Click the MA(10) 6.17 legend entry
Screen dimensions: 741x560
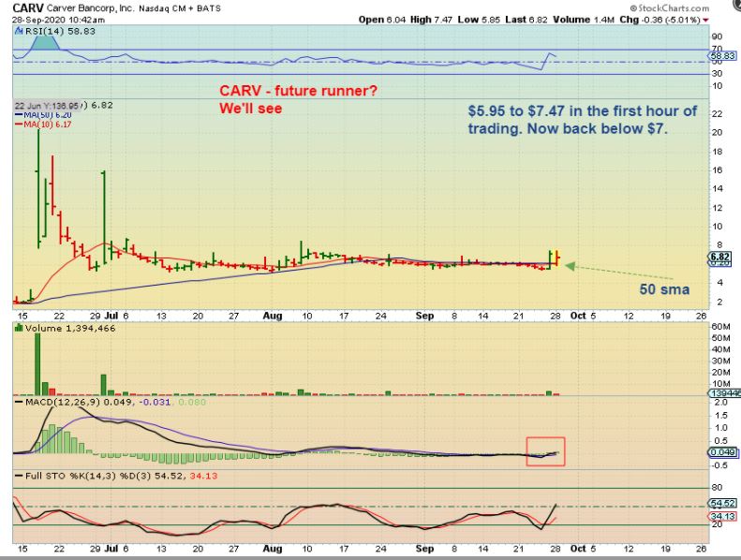tap(43, 125)
